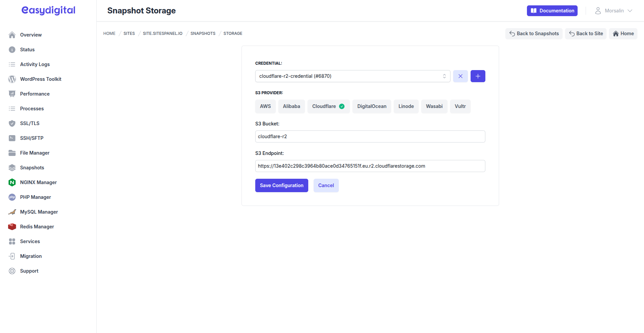
Task: Click the File Manager folder icon
Action: 12,153
